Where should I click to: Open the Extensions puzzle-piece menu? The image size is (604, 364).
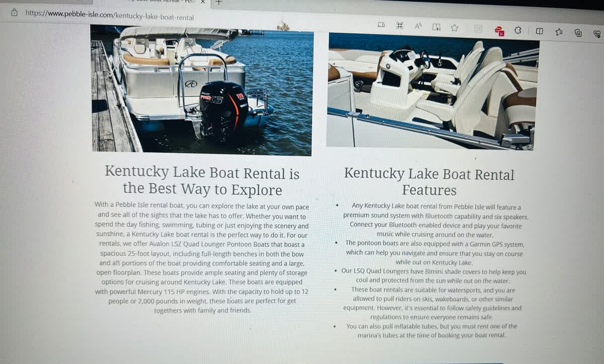click(x=518, y=31)
